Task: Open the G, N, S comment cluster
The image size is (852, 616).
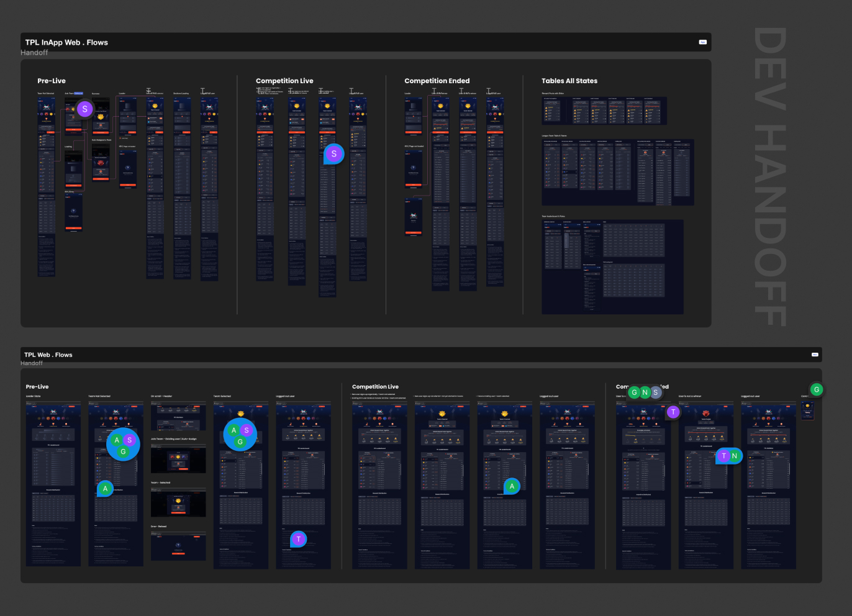Action: tap(645, 392)
